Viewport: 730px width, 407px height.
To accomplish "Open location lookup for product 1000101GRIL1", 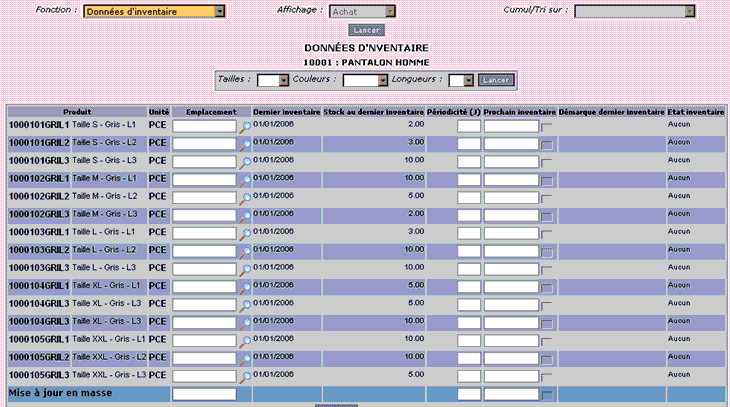I will point(245,127).
